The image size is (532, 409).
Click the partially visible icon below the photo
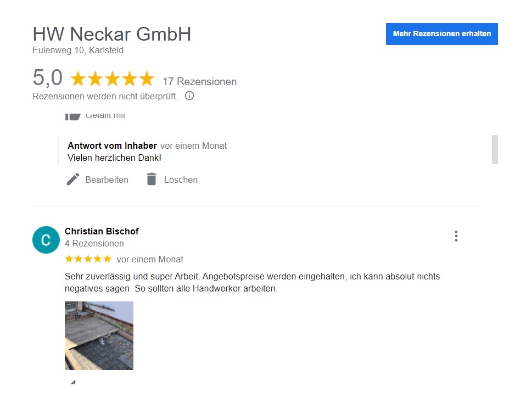coord(72,382)
